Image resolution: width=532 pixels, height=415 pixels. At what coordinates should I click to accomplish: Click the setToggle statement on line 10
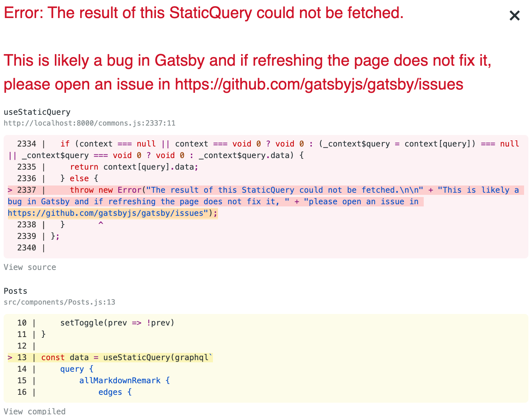(x=117, y=323)
